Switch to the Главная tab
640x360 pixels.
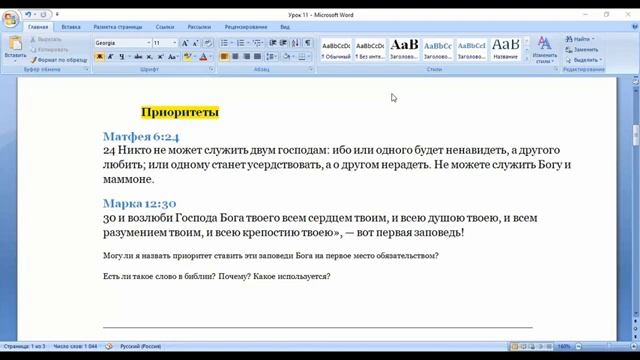click(x=38, y=27)
